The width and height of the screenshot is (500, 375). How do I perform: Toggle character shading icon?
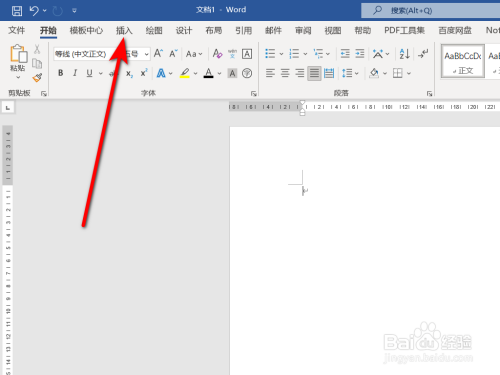pos(232,73)
